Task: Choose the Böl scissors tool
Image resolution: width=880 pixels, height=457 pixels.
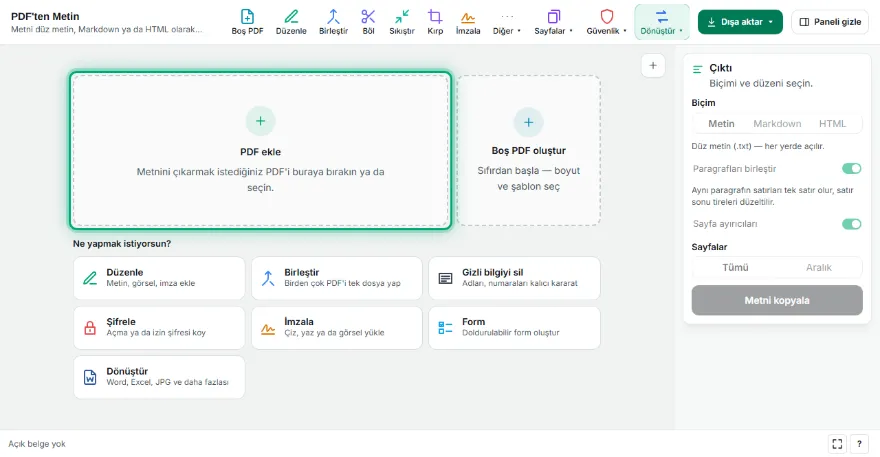Action: pyautogui.click(x=368, y=22)
